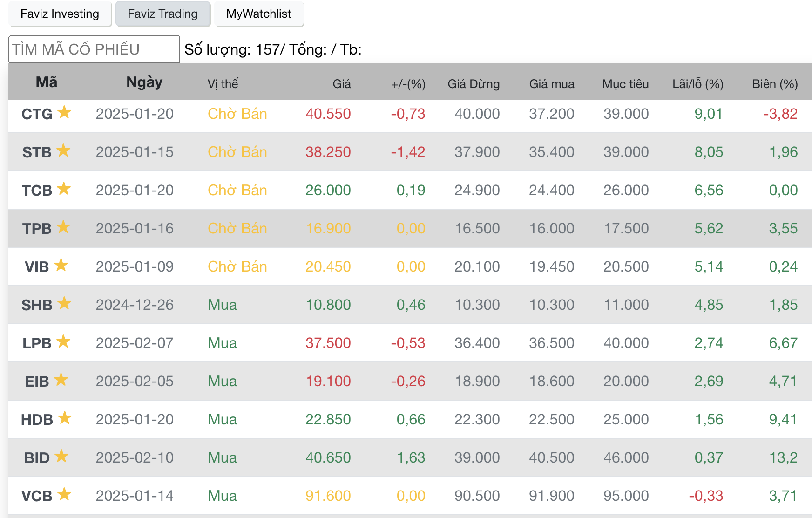Sort by the Lãi/lỗ (%) column header
The width and height of the screenshot is (812, 518).
point(698,84)
